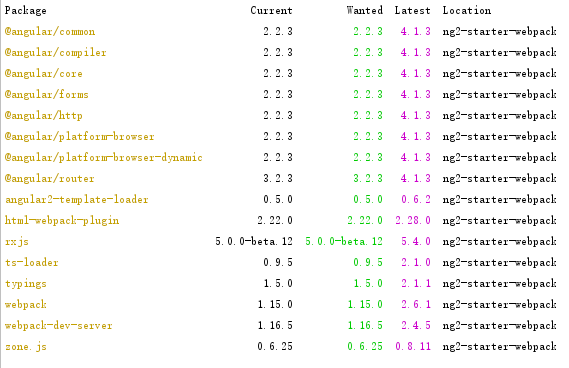Select the angular2-template-loader package name
The width and height of the screenshot is (569, 368).
point(77,200)
